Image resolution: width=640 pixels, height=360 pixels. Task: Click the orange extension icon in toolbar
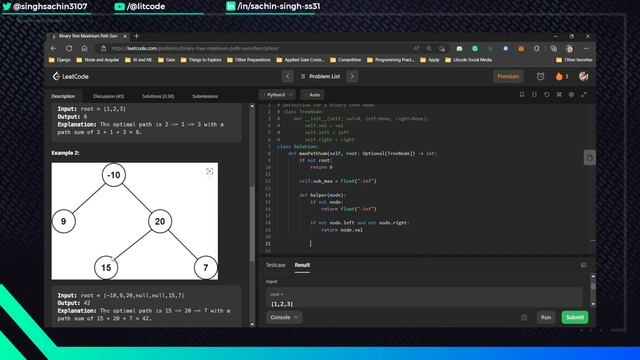click(521, 48)
